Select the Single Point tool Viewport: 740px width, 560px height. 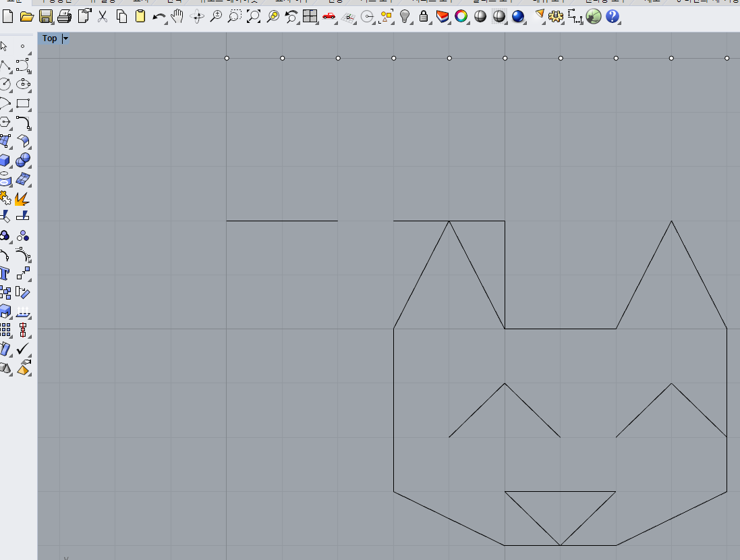(23, 47)
